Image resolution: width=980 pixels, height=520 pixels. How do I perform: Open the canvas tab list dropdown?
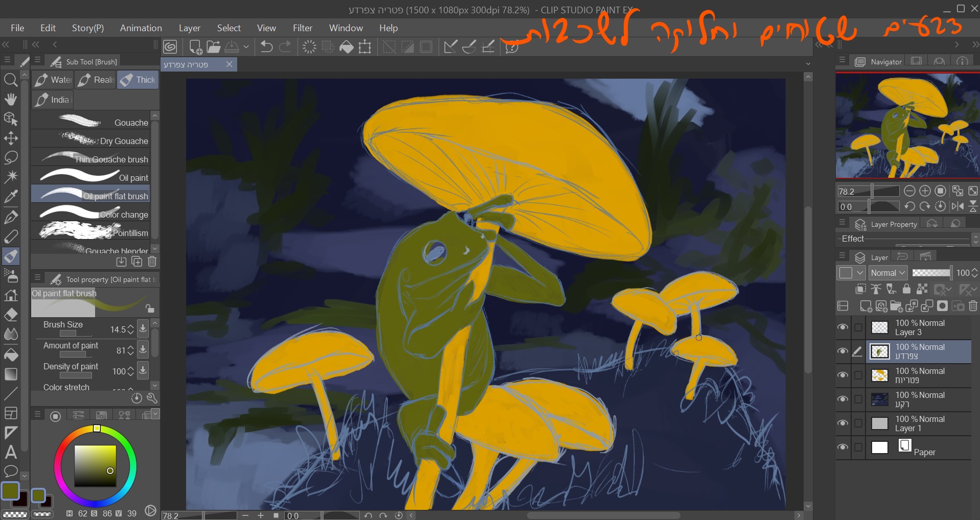808,64
